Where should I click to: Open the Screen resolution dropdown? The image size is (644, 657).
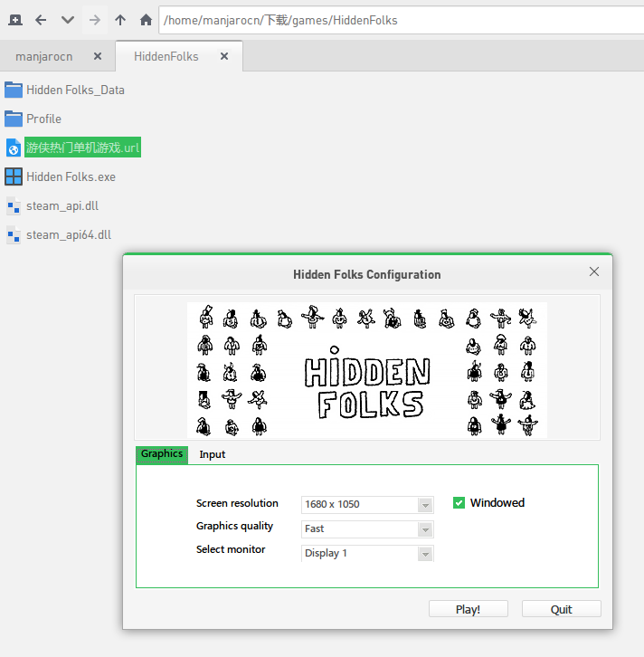(367, 504)
